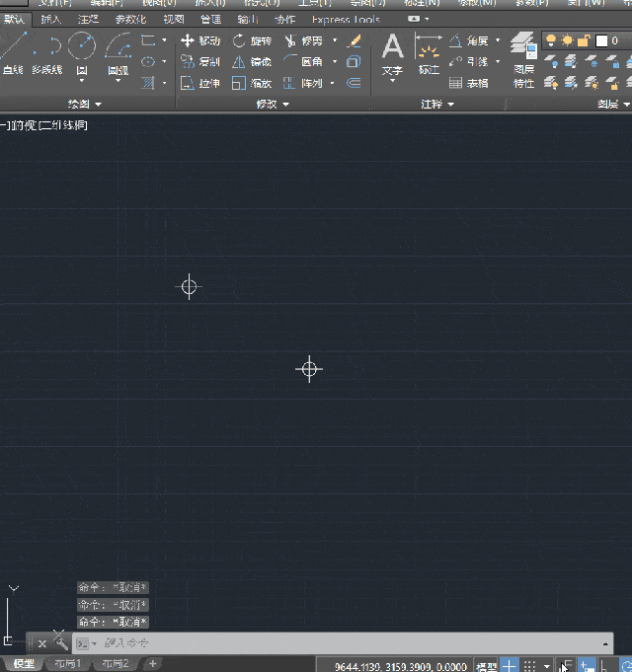Click the Turn All Layers On icon
Viewport: 632px width, 672px height.
(551, 82)
